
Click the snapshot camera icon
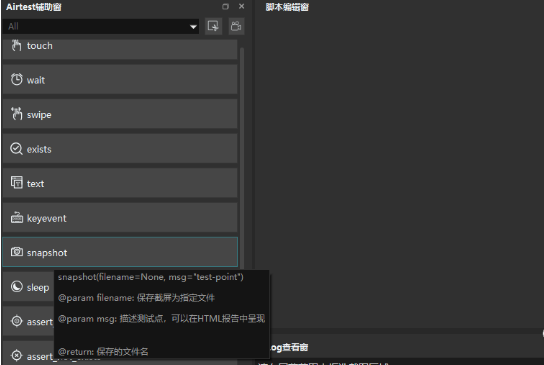click(17, 252)
